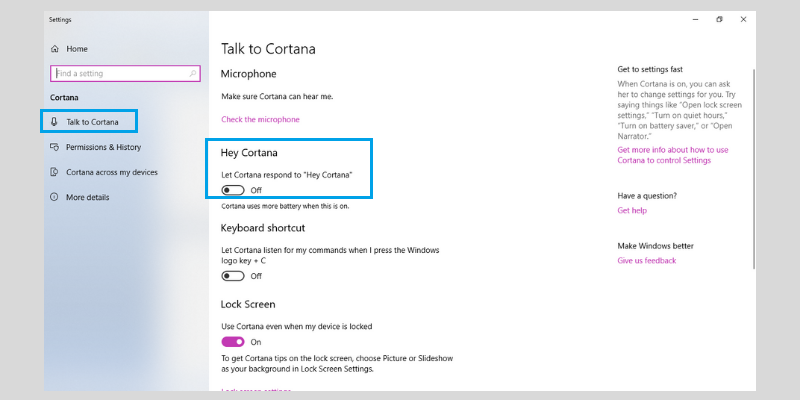The width and height of the screenshot is (800, 400).
Task: Click the Permissions & History icon
Action: pos(54,147)
